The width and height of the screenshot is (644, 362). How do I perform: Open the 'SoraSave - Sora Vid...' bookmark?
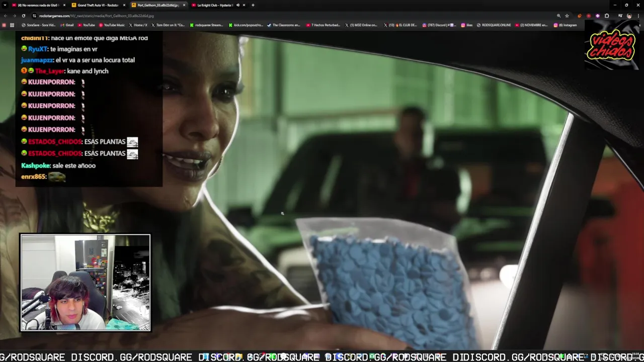[39, 25]
